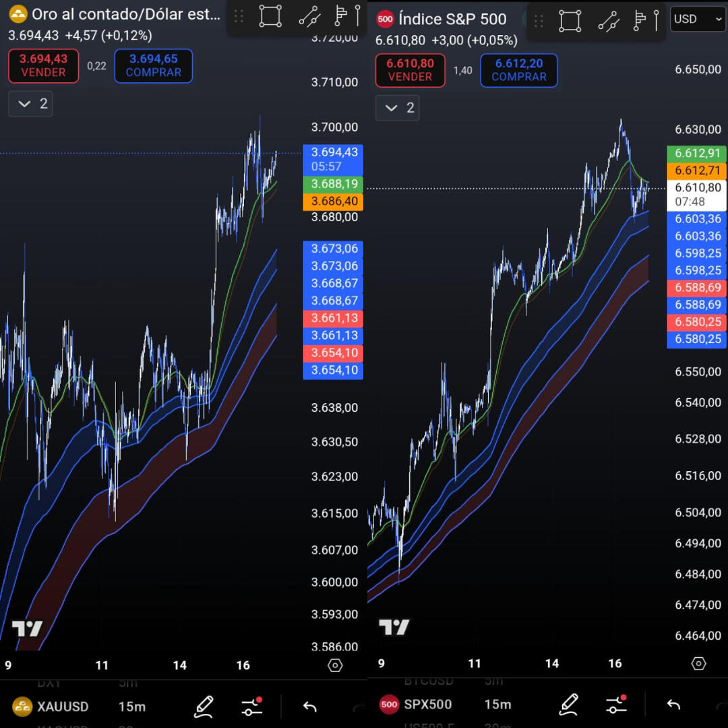
Task: Open drawing pencil menu beside SPX500
Action: (x=569, y=705)
